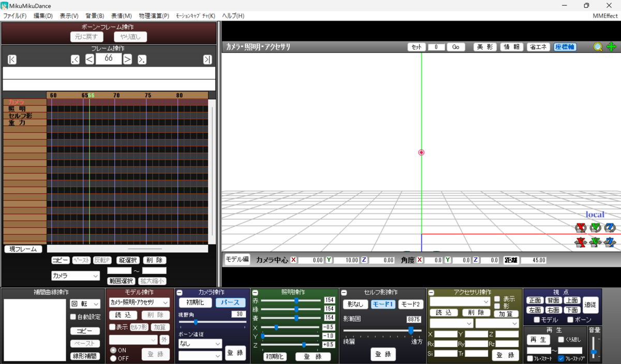Image resolution: width=621 pixels, height=364 pixels.
Task: Enable the 自動設定 checkbox
Action: 73,317
